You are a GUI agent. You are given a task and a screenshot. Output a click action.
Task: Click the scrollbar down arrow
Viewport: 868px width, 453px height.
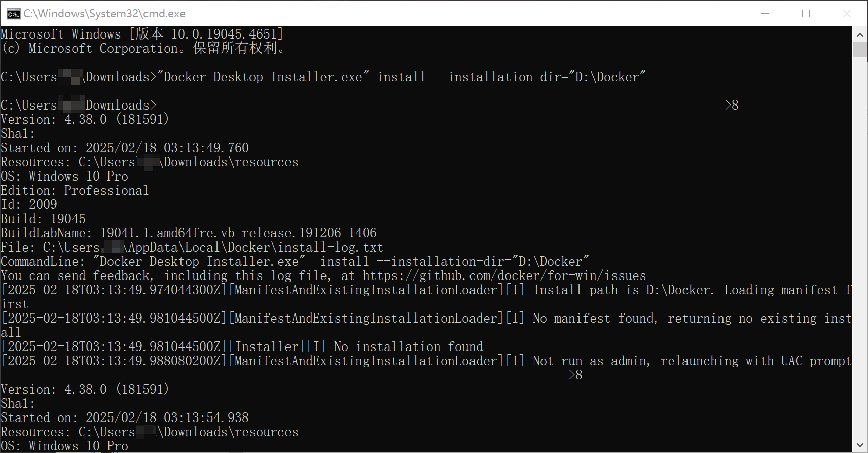(x=860, y=445)
